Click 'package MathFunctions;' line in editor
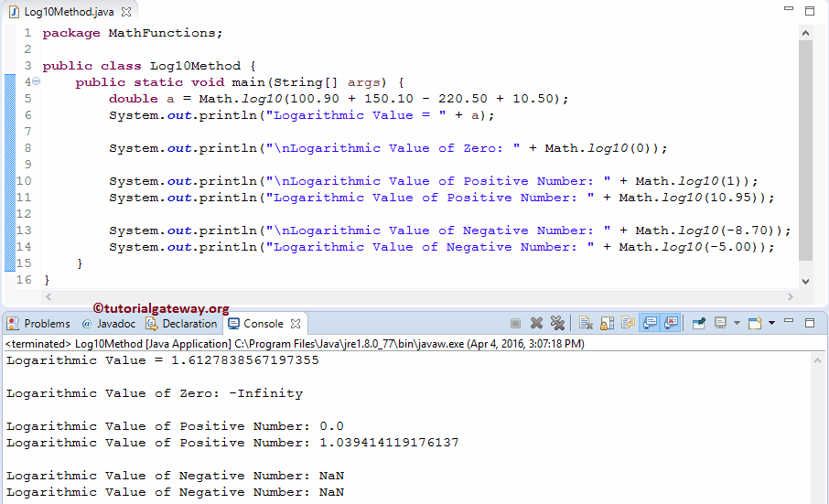Screen dimensions: 829x504 132,33
